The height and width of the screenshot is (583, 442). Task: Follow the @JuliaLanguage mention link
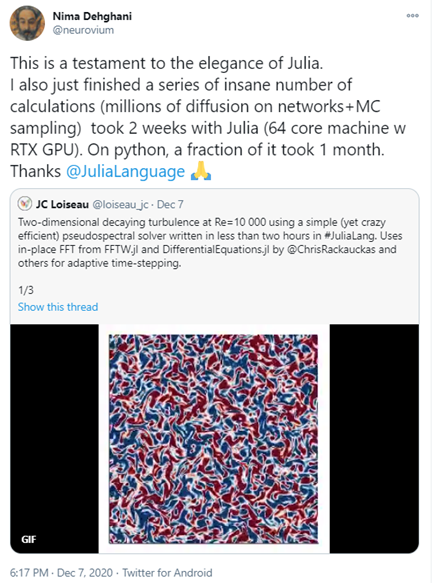tap(125, 171)
